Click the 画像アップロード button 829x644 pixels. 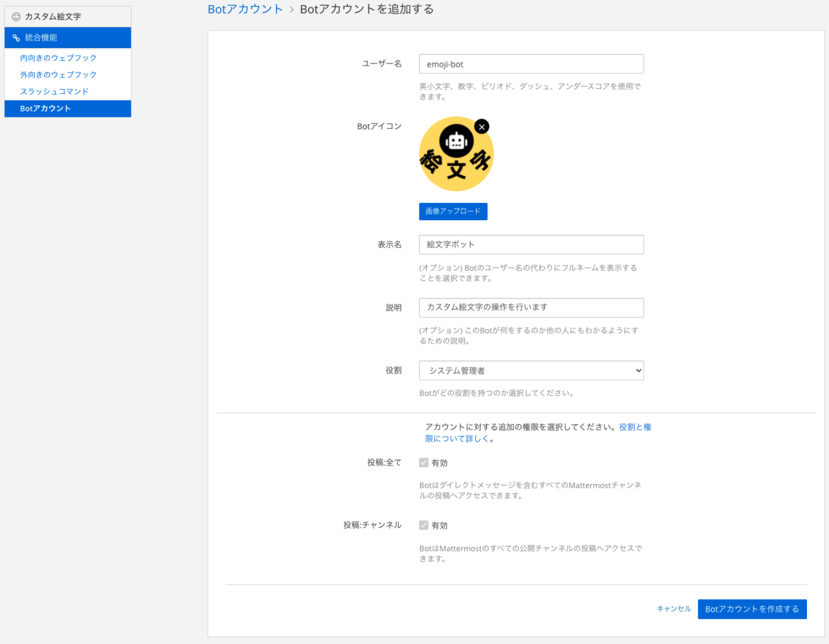(453, 212)
